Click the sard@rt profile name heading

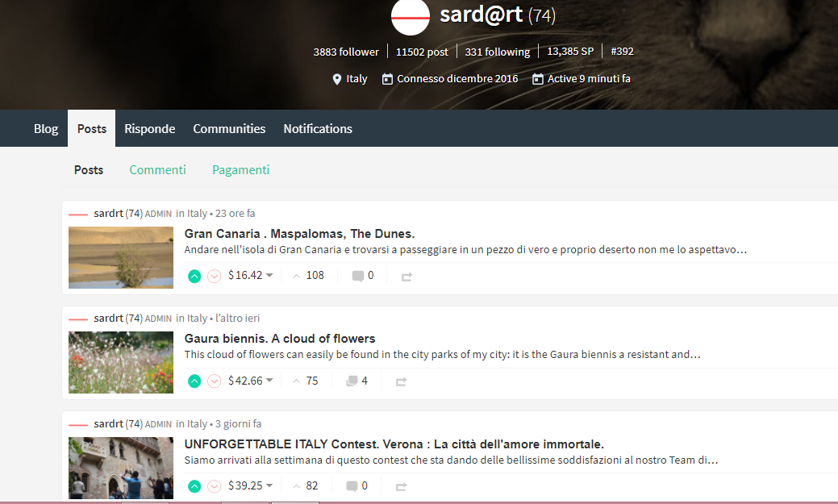coord(481,15)
